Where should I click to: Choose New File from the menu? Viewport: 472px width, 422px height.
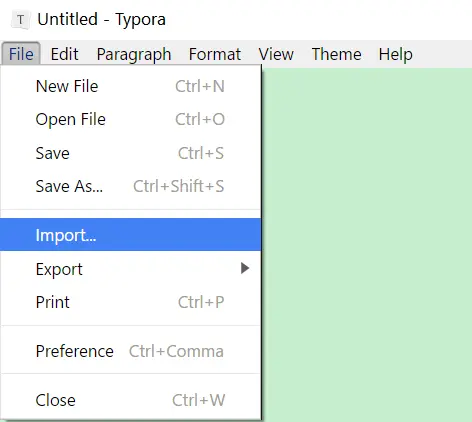pos(130,86)
